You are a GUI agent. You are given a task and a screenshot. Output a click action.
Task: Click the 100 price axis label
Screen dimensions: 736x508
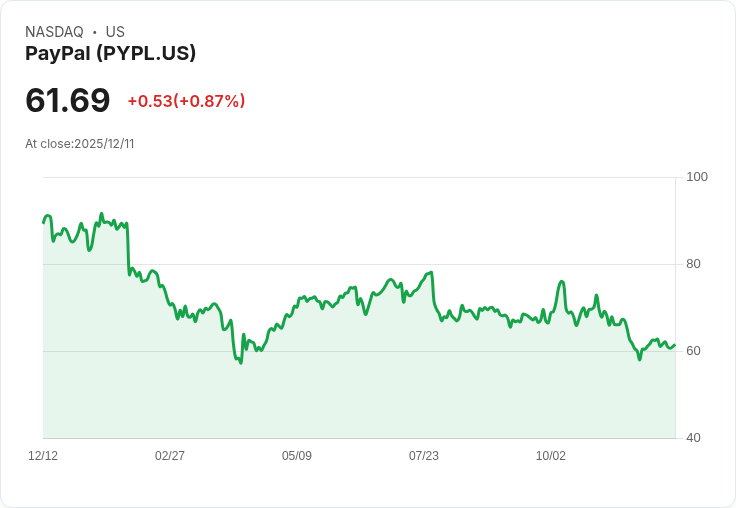(x=697, y=177)
